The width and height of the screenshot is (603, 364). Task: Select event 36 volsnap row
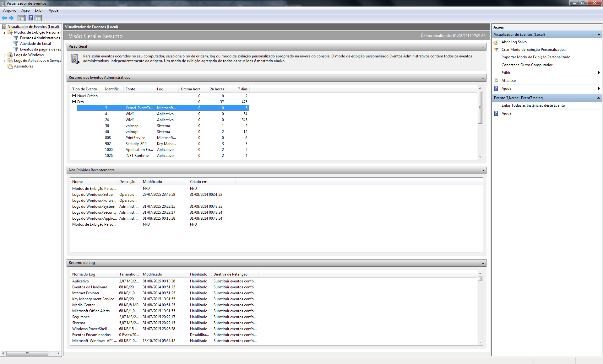pyautogui.click(x=163, y=126)
